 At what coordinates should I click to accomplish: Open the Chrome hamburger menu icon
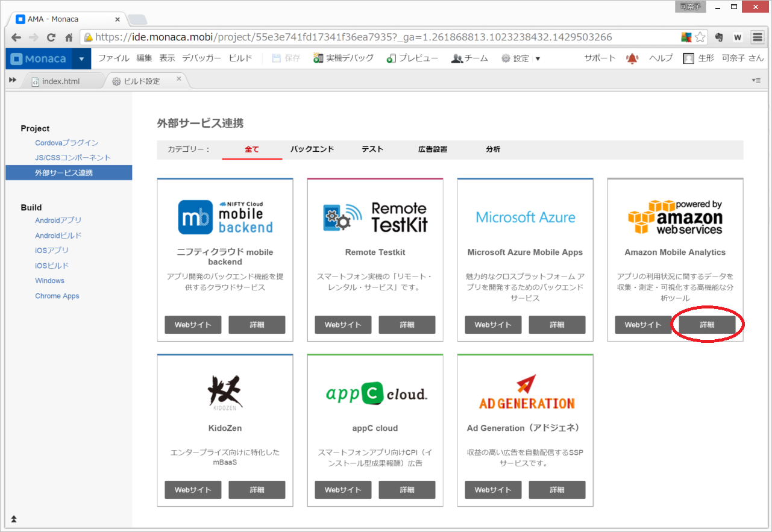point(757,37)
